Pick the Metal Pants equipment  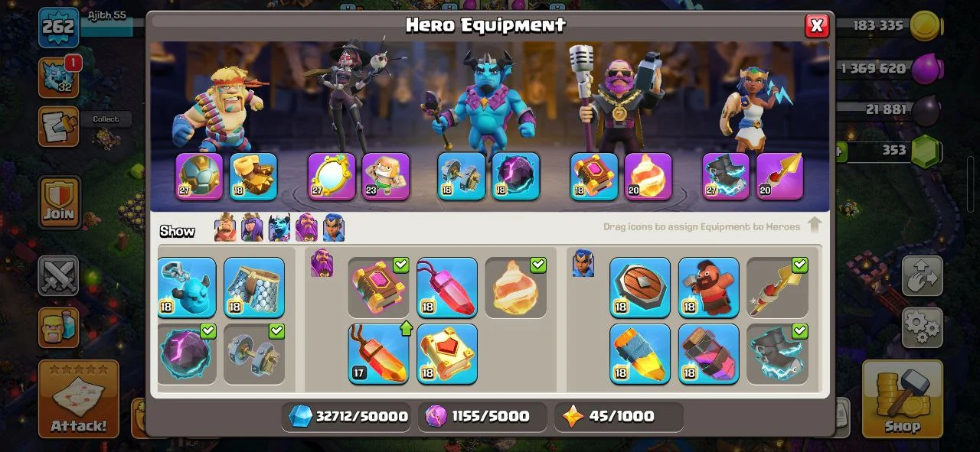(254, 288)
